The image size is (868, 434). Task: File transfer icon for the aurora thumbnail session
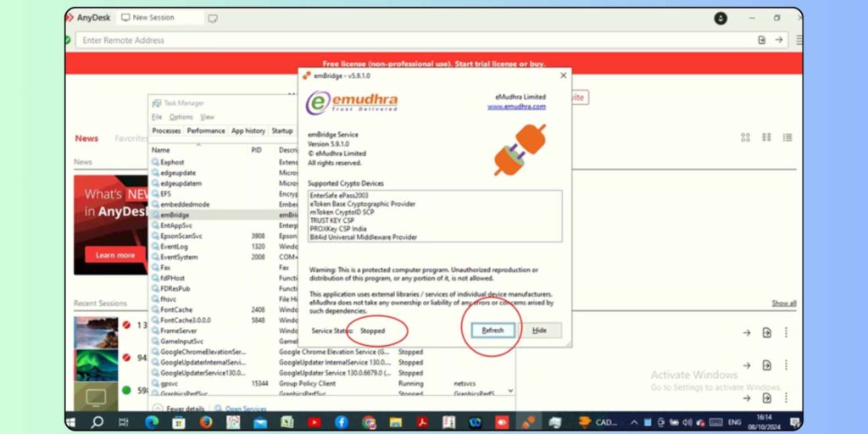coord(766,365)
